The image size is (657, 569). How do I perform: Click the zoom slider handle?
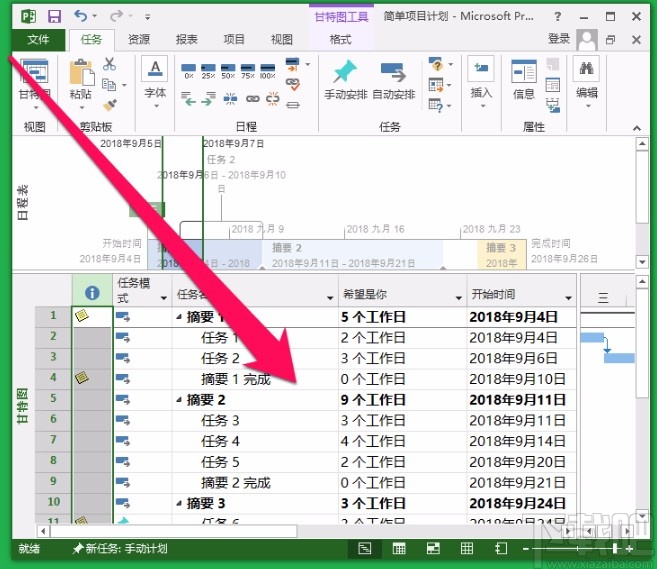(615, 548)
